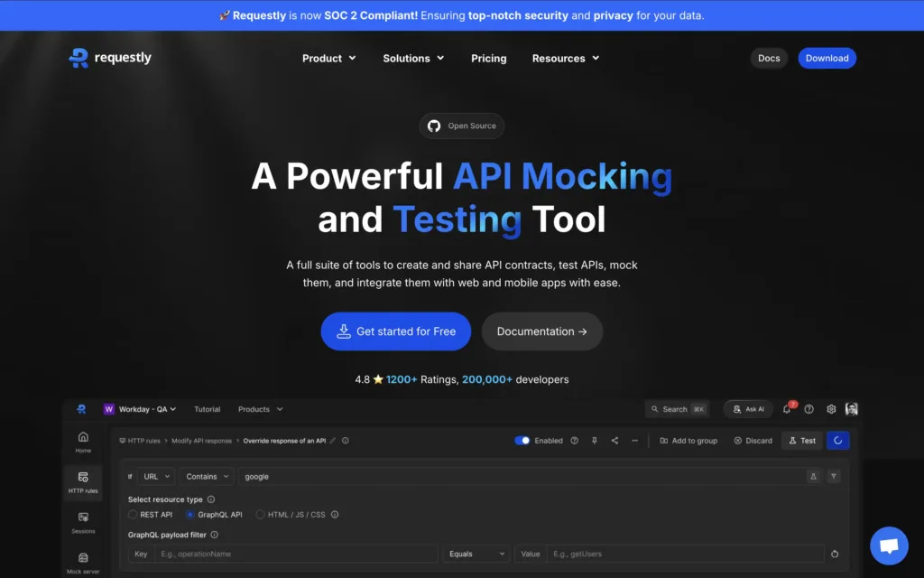Viewport: 924px width, 578px height.
Task: Click info icon beside GraphQL payload filter
Action: [215, 535]
